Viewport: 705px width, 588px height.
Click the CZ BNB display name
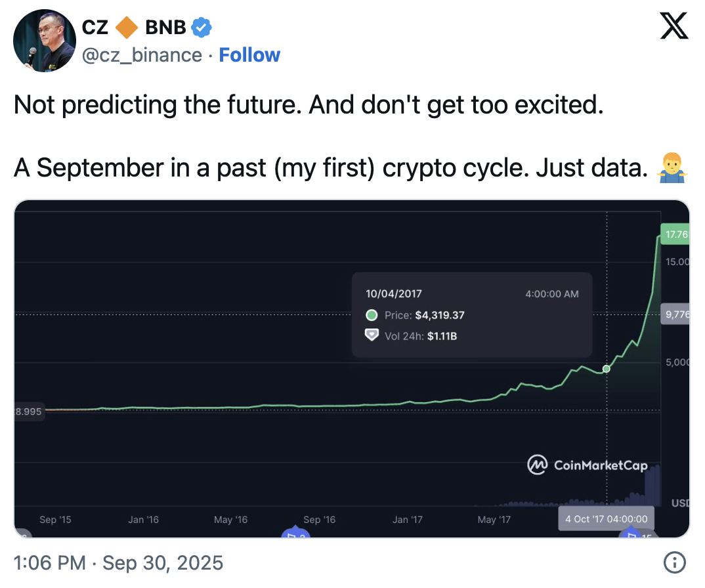[x=134, y=28]
